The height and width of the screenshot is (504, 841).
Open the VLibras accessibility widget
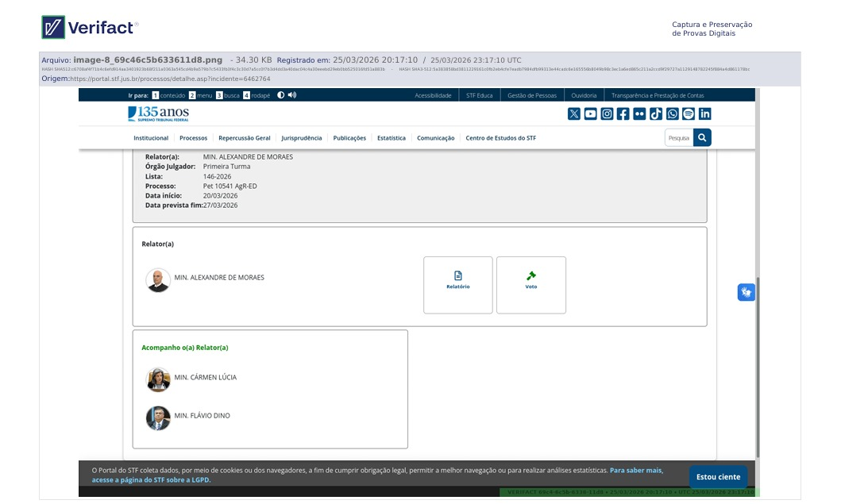pos(746,292)
